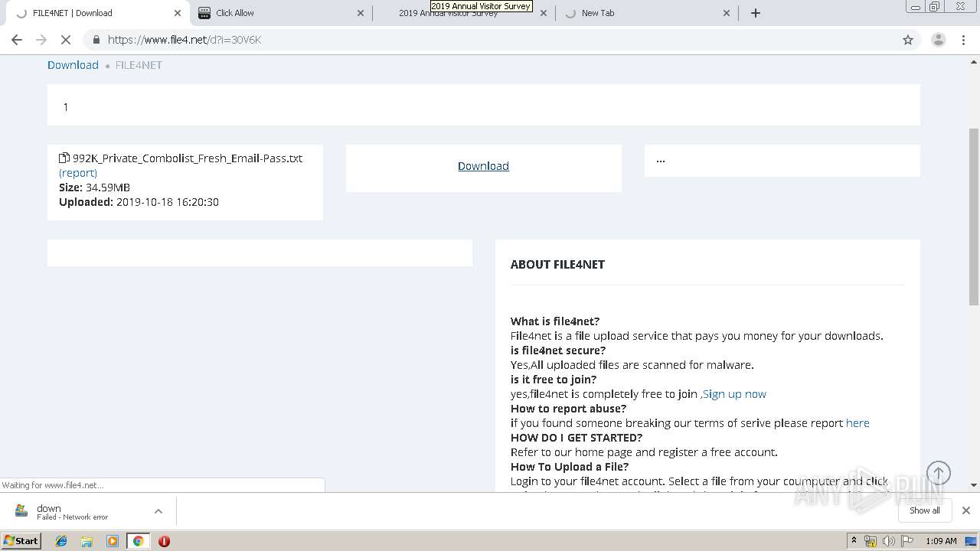Image resolution: width=980 pixels, height=551 pixels.
Task: Show all downloads
Action: pos(925,510)
